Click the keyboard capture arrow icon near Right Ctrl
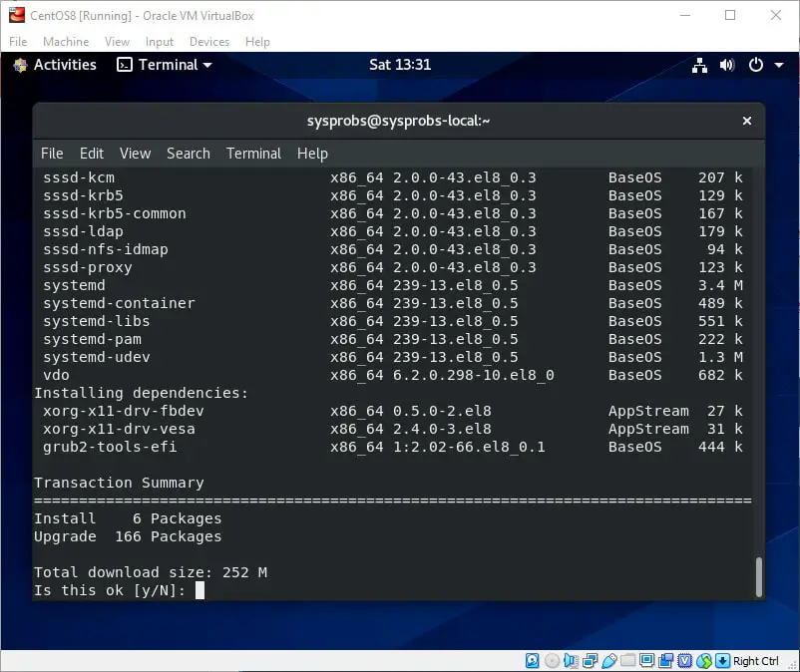This screenshot has width=800, height=672. point(722,661)
